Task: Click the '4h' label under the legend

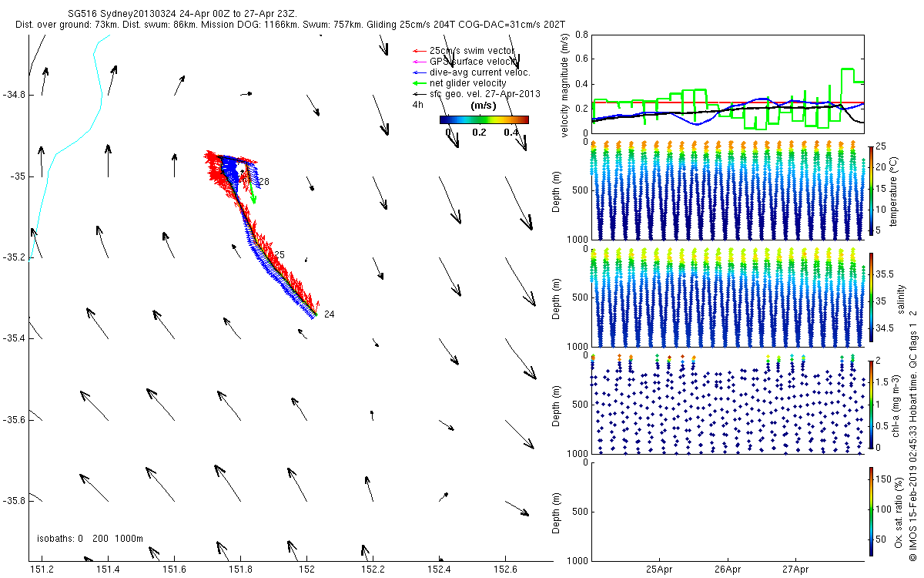Action: coord(419,104)
